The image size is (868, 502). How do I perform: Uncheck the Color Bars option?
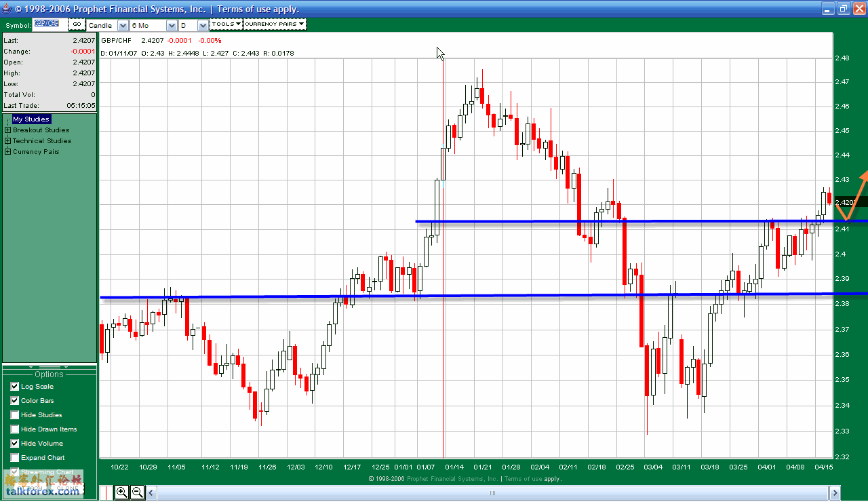pos(15,400)
